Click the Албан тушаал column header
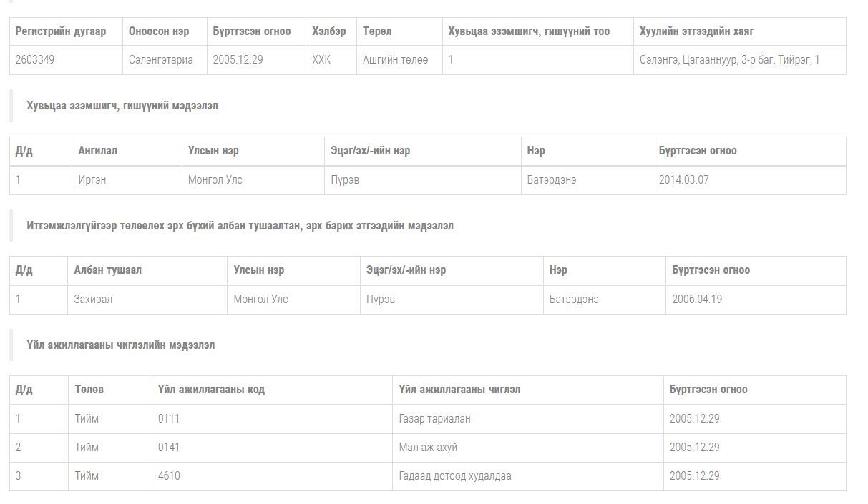 click(108, 270)
